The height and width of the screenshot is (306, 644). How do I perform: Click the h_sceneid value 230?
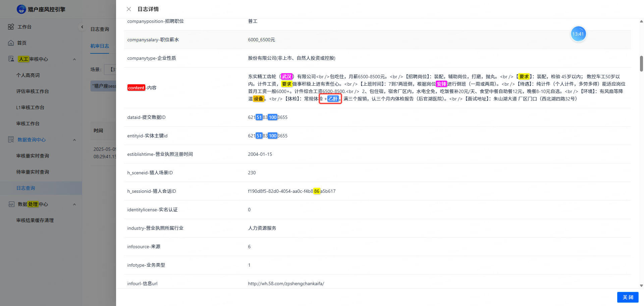[x=252, y=173]
